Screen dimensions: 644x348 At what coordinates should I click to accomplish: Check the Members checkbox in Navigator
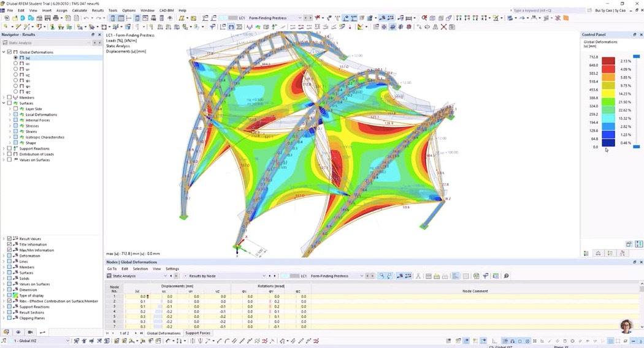pos(9,97)
